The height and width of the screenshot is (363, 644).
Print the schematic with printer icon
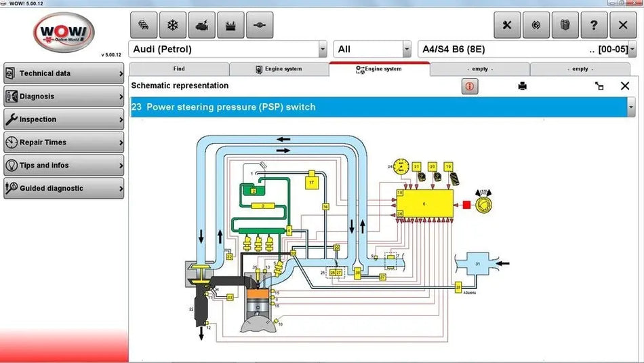coord(522,86)
